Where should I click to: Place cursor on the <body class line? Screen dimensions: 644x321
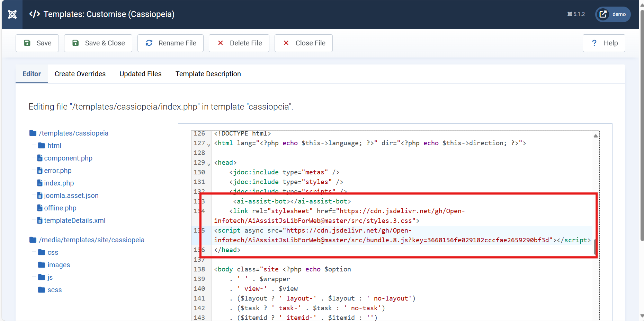click(283, 269)
